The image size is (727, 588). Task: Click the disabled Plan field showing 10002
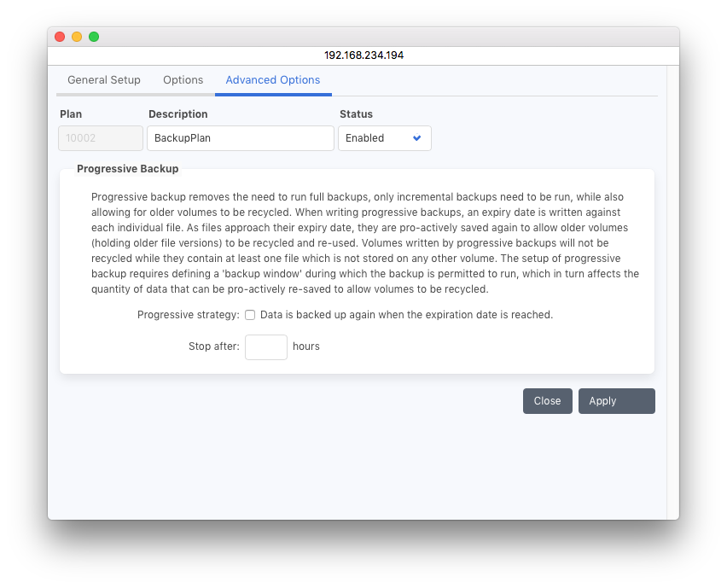101,138
